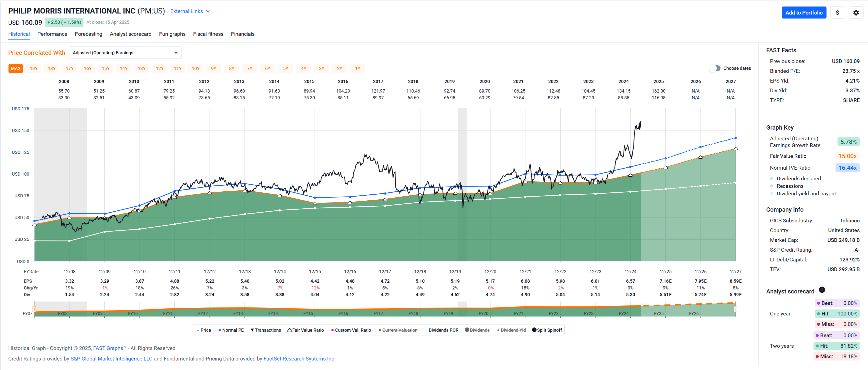Viewport: 868px width, 370px height.
Task: Click the One year Hit 100.00% value
Action: (847, 314)
